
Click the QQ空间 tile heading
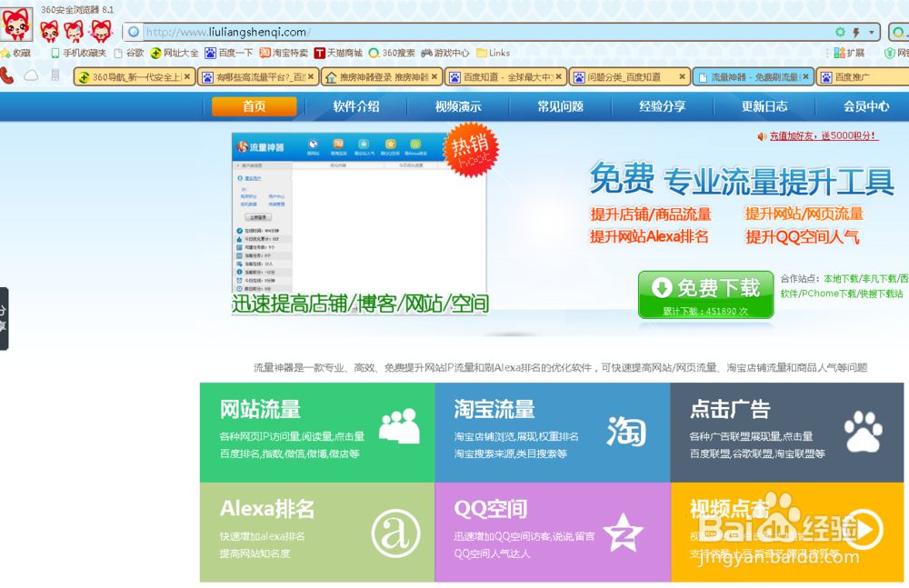point(491,509)
